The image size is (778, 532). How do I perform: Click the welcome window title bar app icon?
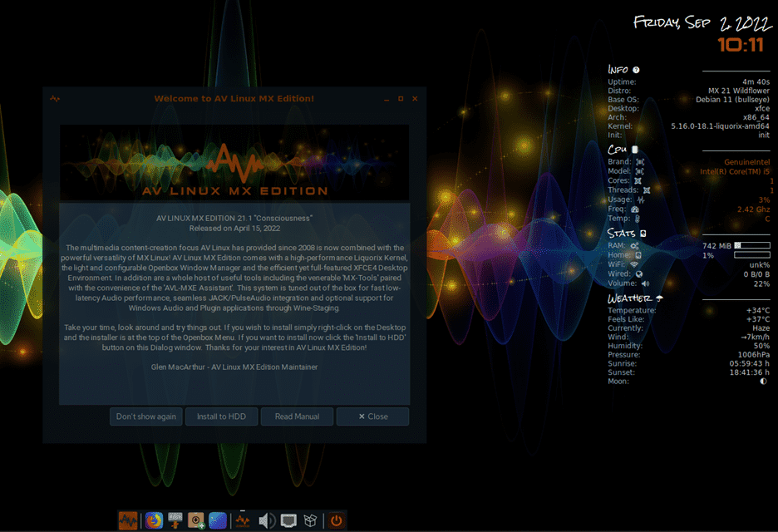coord(55,99)
